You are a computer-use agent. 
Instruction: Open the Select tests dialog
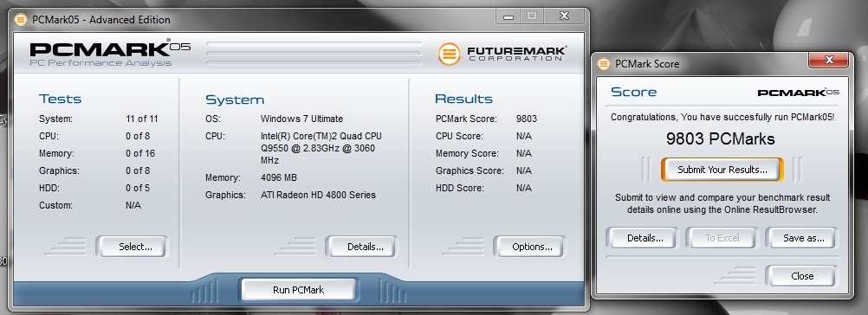click(132, 247)
